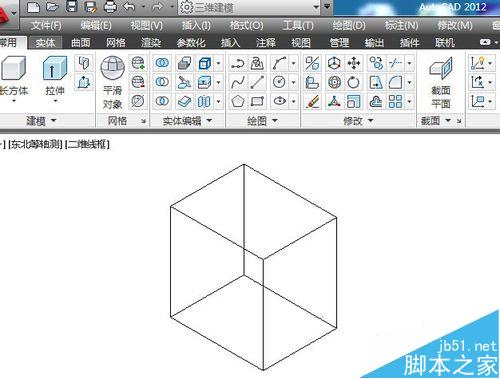Click the Copy tool icon
This screenshot has height=379, width=500.
pos(376,63)
